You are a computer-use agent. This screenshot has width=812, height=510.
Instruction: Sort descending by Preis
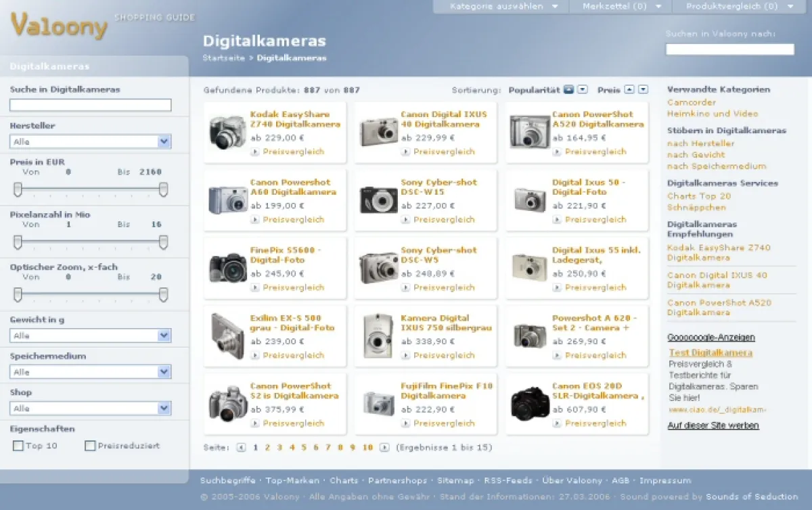[643, 89]
